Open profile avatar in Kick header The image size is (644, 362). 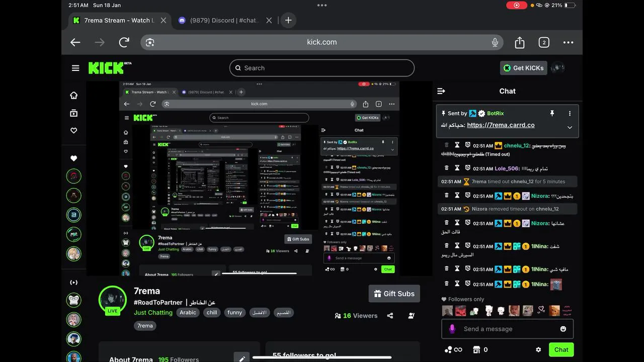[x=557, y=67]
